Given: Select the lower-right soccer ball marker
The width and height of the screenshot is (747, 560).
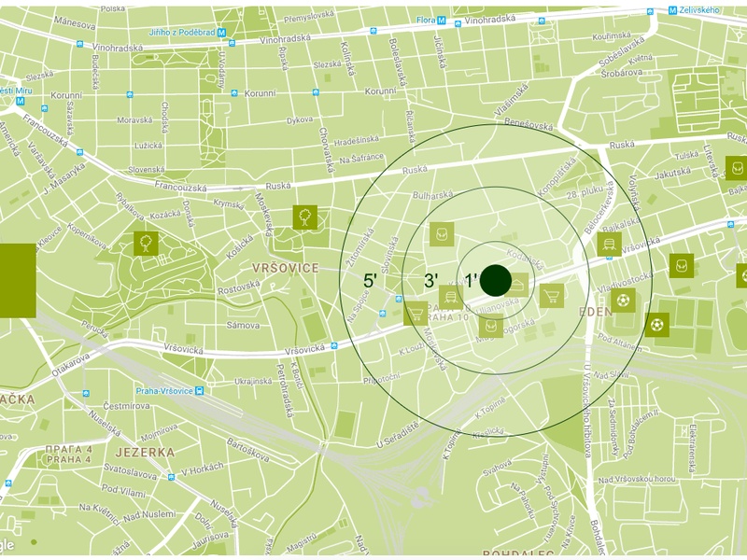Looking at the screenshot, I should tap(657, 325).
